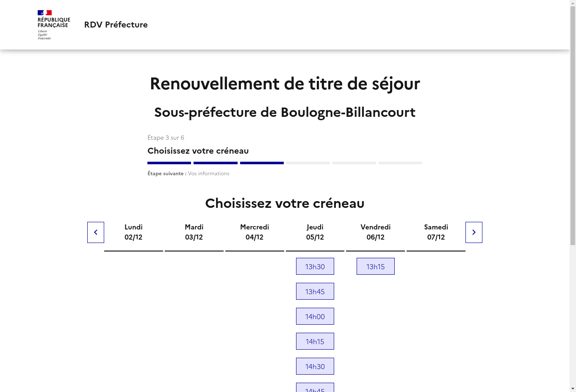576x392 pixels.
Task: Click the Lundi 02/12 column header
Action: click(x=133, y=232)
